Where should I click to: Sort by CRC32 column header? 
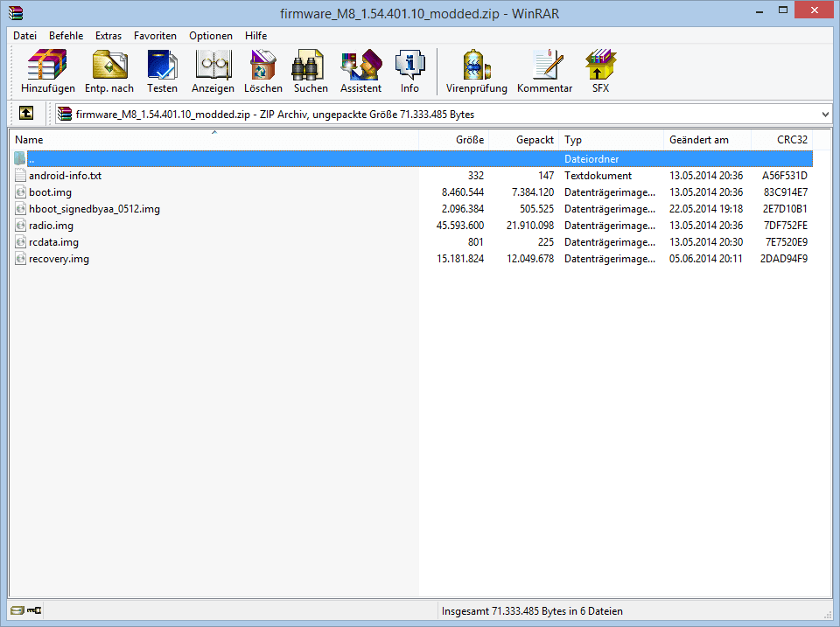coord(782,140)
